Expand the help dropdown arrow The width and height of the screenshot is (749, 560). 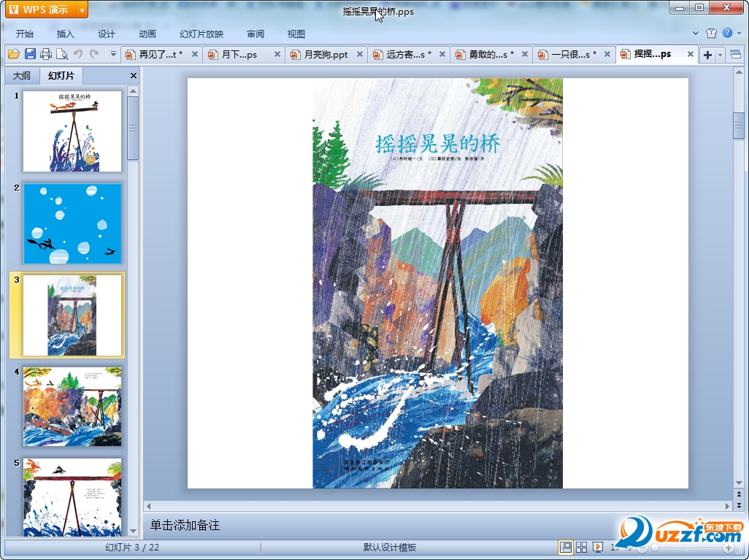tap(740, 33)
